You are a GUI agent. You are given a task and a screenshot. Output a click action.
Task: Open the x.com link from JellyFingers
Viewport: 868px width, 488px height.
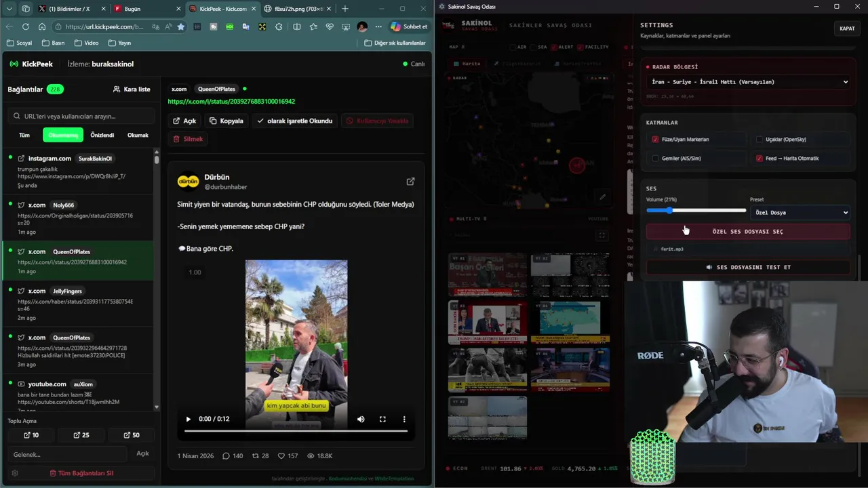[78, 304]
